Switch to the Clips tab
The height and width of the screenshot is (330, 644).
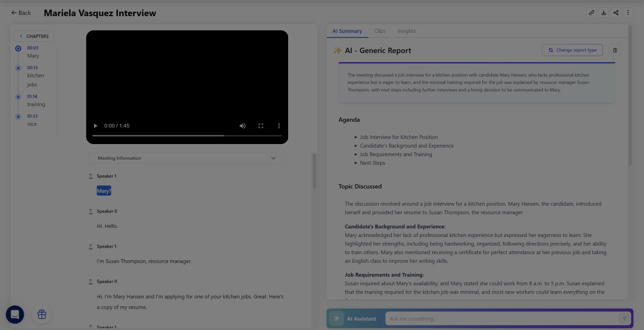click(380, 31)
